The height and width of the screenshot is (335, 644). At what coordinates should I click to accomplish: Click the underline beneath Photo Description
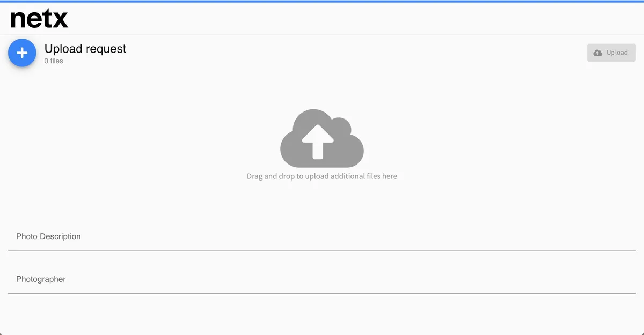click(322, 250)
